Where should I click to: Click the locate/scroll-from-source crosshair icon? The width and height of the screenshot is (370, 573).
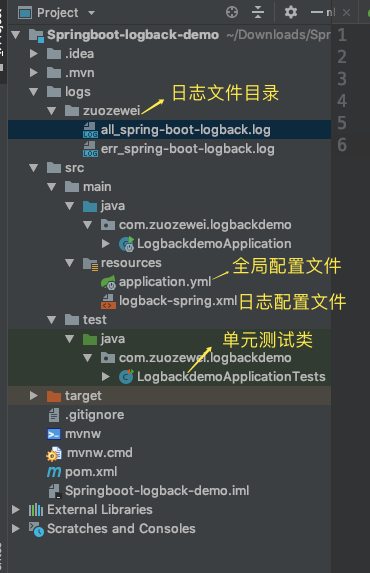232,12
